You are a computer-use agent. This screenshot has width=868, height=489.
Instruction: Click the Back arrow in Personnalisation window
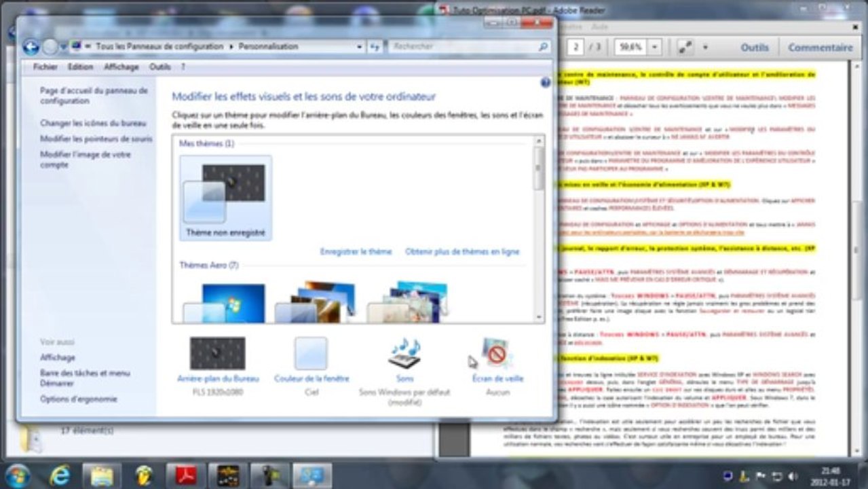[31, 47]
